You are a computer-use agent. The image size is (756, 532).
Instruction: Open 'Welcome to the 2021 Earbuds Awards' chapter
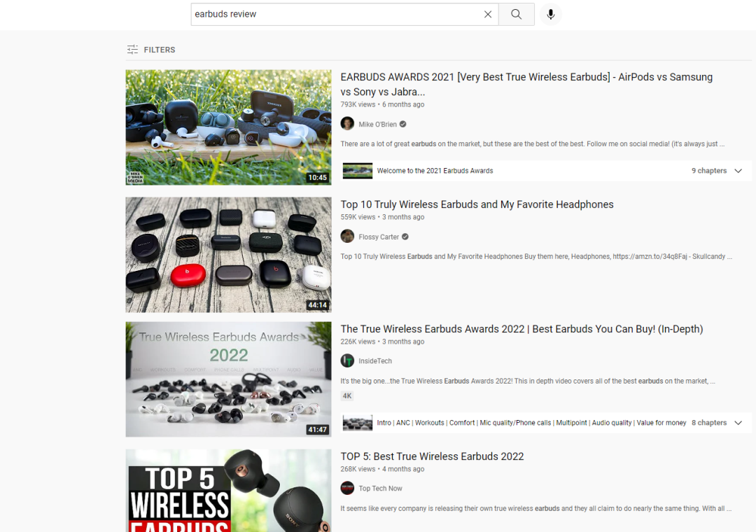tap(435, 171)
